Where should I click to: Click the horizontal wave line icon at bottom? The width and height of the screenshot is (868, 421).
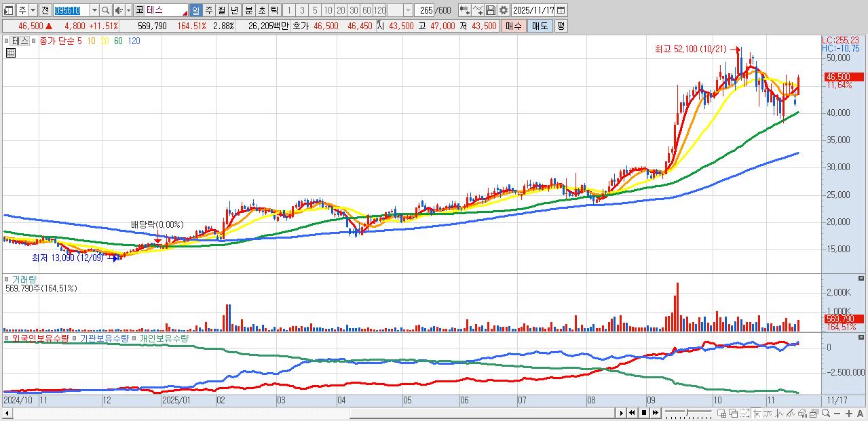pyautogui.click(x=768, y=413)
